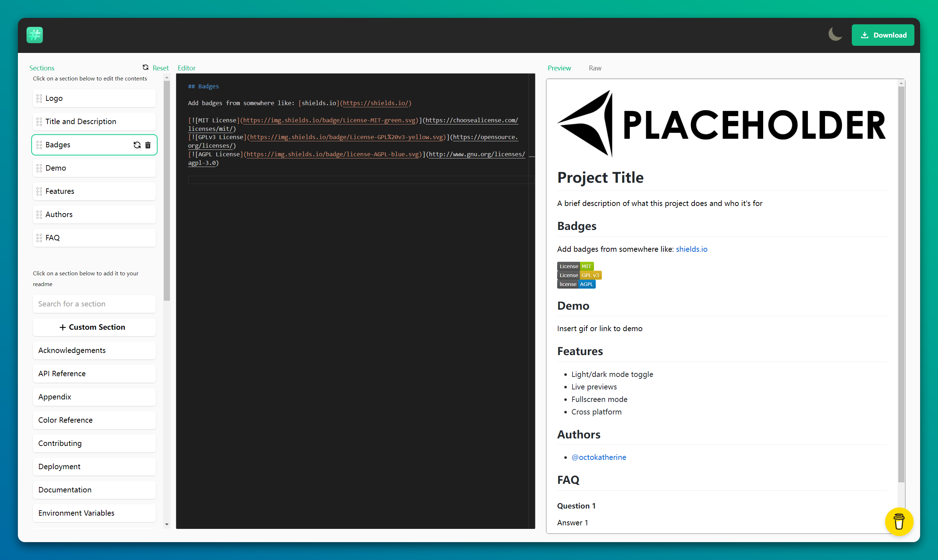Click the Project Title heading in preview
The height and width of the screenshot is (560, 938).
[x=600, y=178]
